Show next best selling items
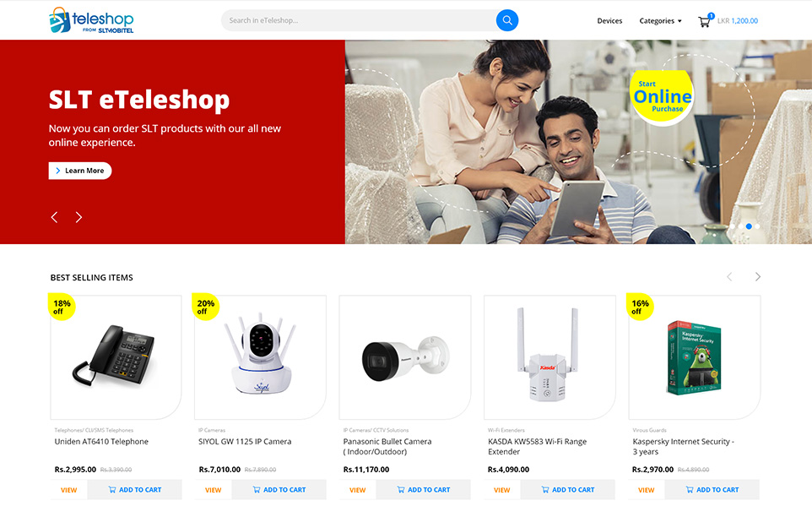The height and width of the screenshot is (506, 812). (x=758, y=277)
